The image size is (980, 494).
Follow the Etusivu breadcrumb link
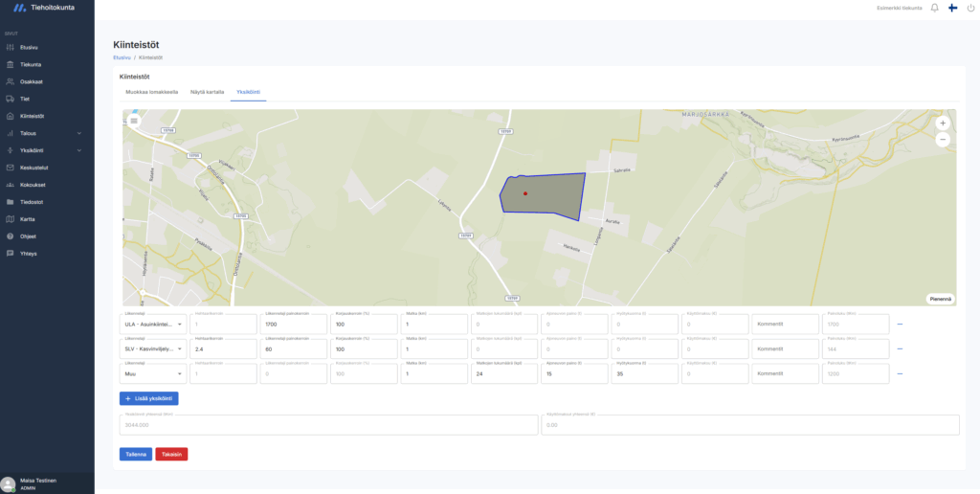122,57
